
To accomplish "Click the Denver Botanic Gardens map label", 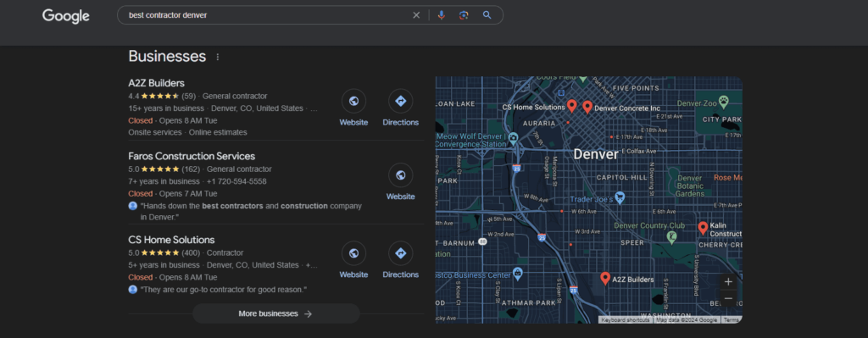I will (690, 186).
